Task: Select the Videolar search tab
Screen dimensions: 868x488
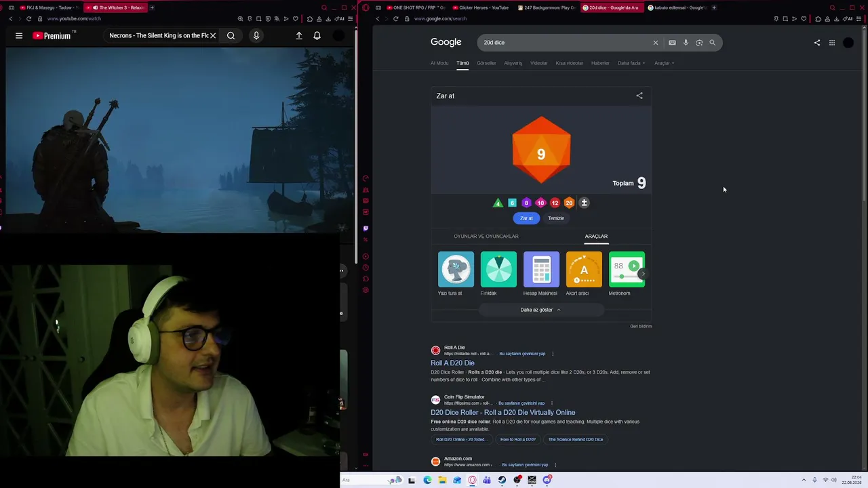Action: (539, 63)
